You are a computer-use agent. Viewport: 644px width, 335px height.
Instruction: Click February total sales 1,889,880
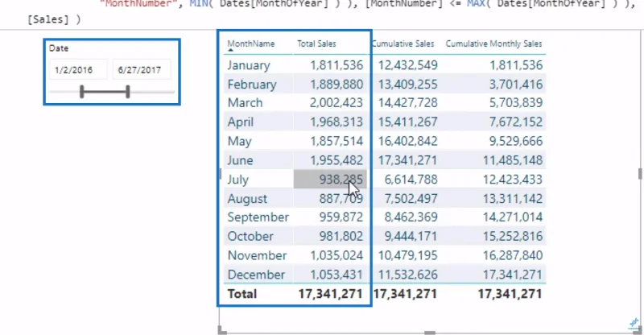coord(336,85)
